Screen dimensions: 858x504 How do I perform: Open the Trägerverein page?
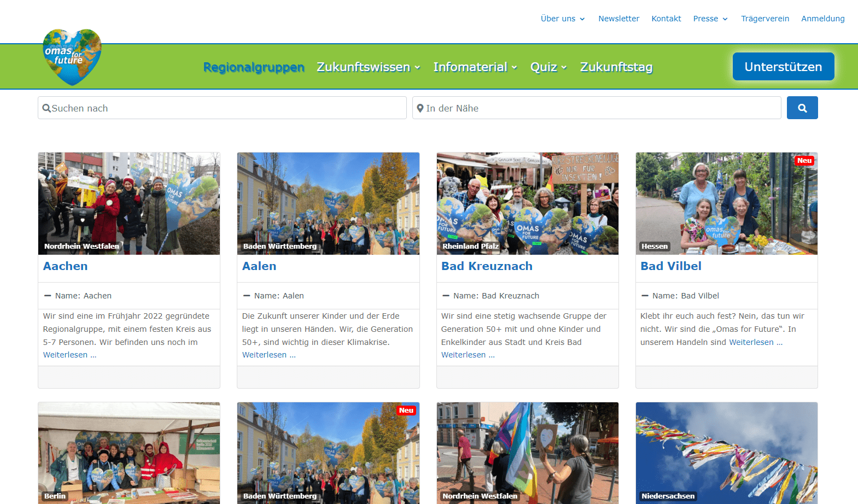point(765,19)
